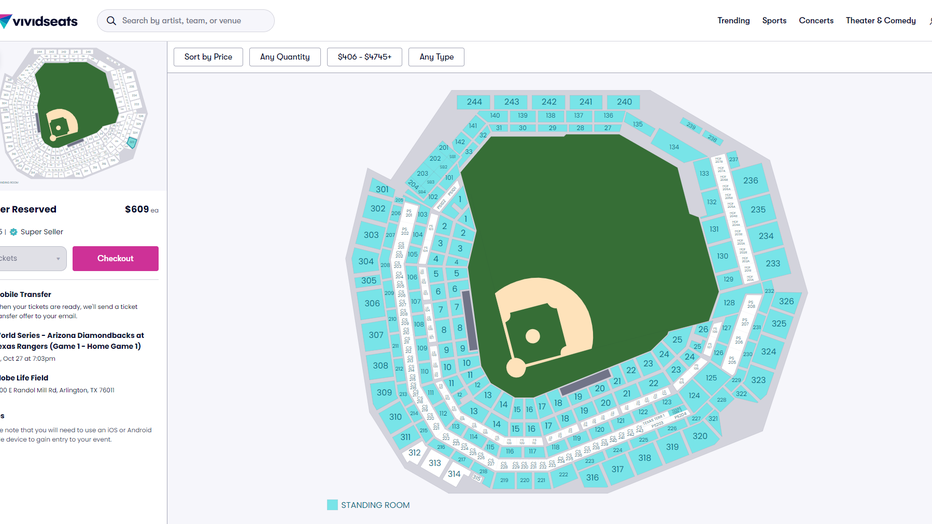Open the Theater & Comedy menu
932x524 pixels.
click(x=880, y=21)
